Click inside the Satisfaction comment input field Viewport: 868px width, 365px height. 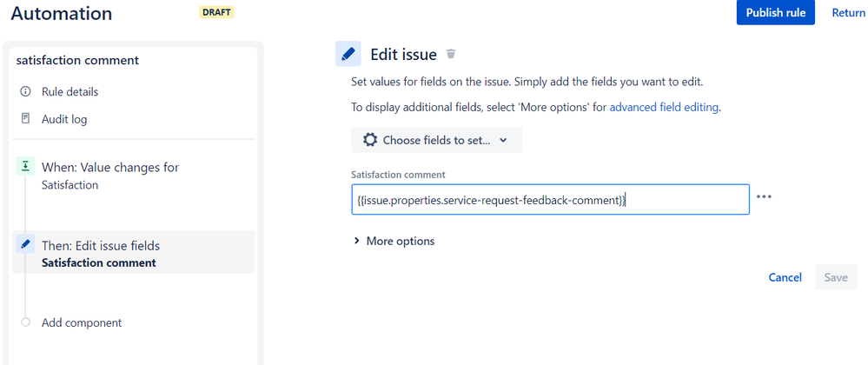[550, 199]
